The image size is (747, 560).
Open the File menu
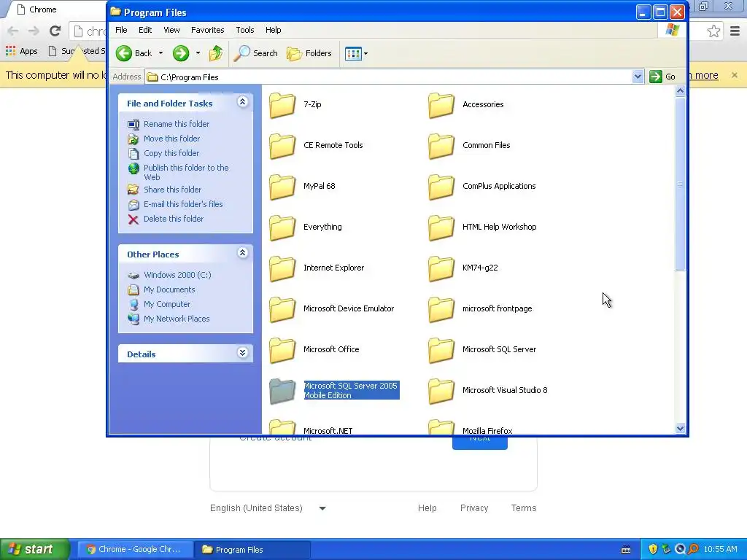click(121, 29)
